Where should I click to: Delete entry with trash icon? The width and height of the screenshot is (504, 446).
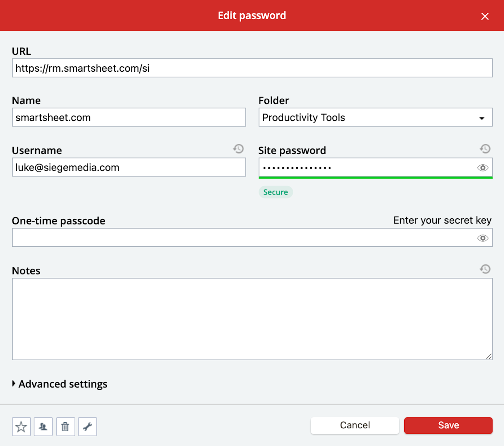tap(66, 427)
